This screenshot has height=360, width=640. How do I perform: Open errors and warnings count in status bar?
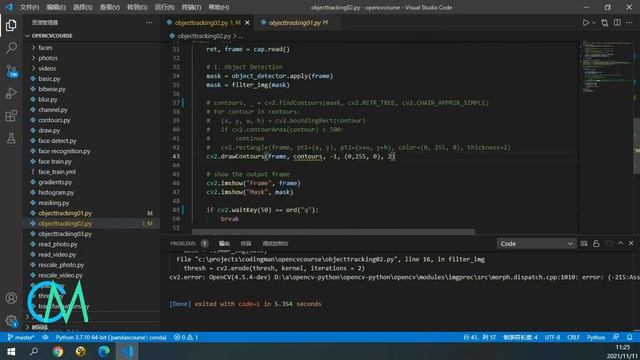(x=186, y=337)
